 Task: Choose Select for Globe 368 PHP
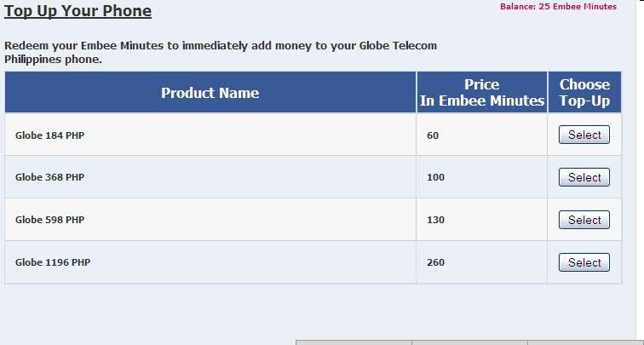[x=584, y=177]
